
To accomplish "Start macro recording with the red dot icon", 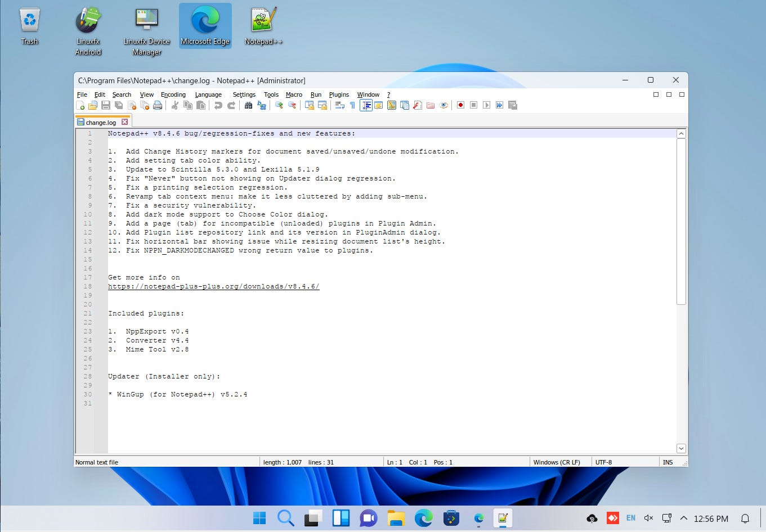I will point(460,105).
